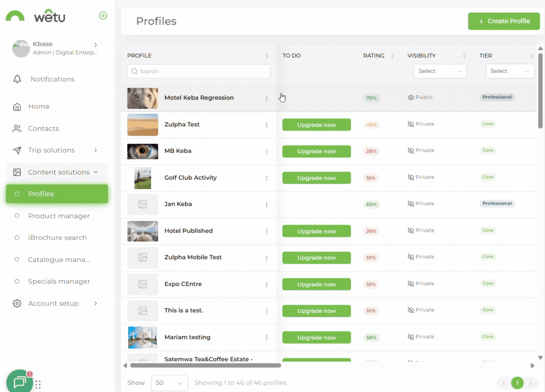The image size is (545, 392).
Task: Open row options for Hotel Published
Action: coord(267,232)
